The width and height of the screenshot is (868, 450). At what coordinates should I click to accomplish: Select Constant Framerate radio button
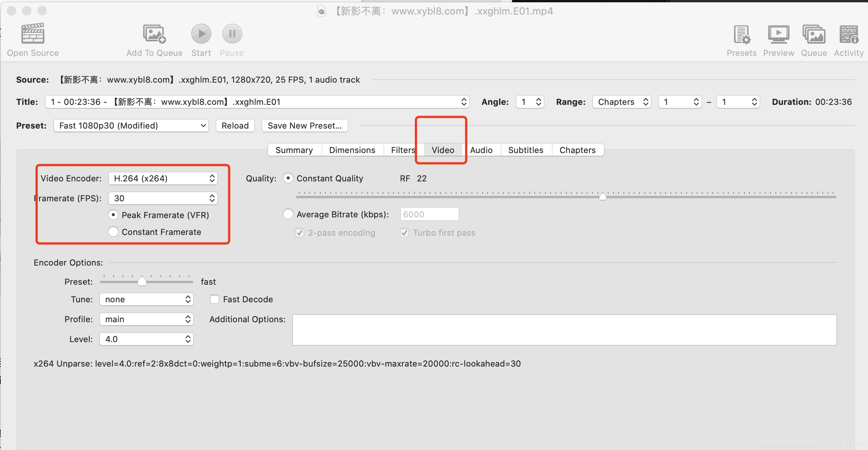coord(114,232)
